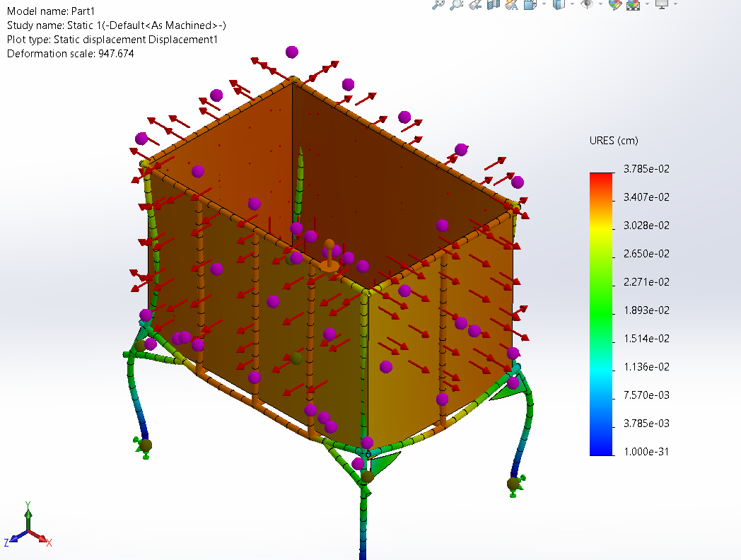
Task: Click the Previous View icon
Action: [x=475, y=4]
